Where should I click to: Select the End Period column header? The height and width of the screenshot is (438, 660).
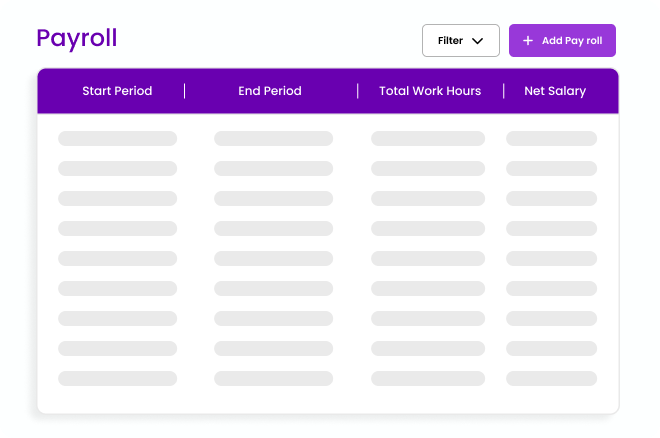270,91
